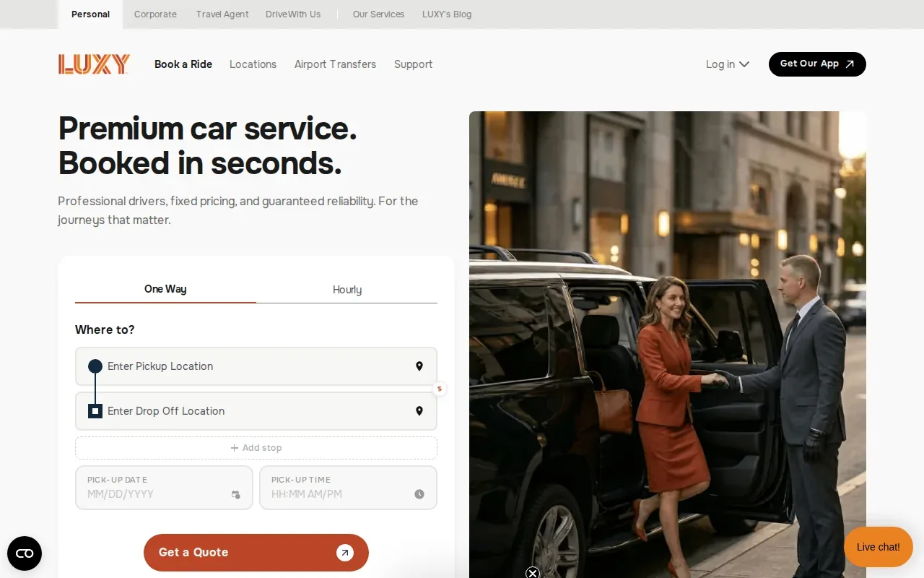
Task: Open Book a Ride menu
Action: pyautogui.click(x=183, y=64)
